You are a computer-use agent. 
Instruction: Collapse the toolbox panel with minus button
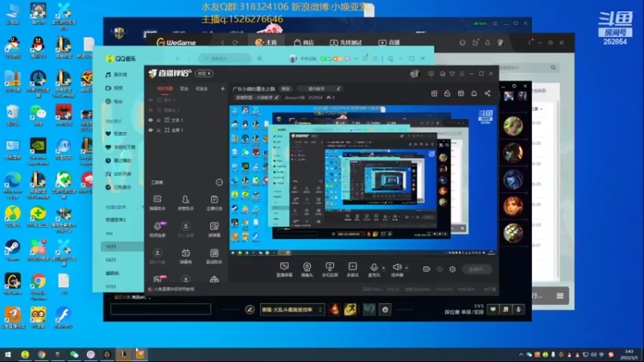(x=219, y=183)
